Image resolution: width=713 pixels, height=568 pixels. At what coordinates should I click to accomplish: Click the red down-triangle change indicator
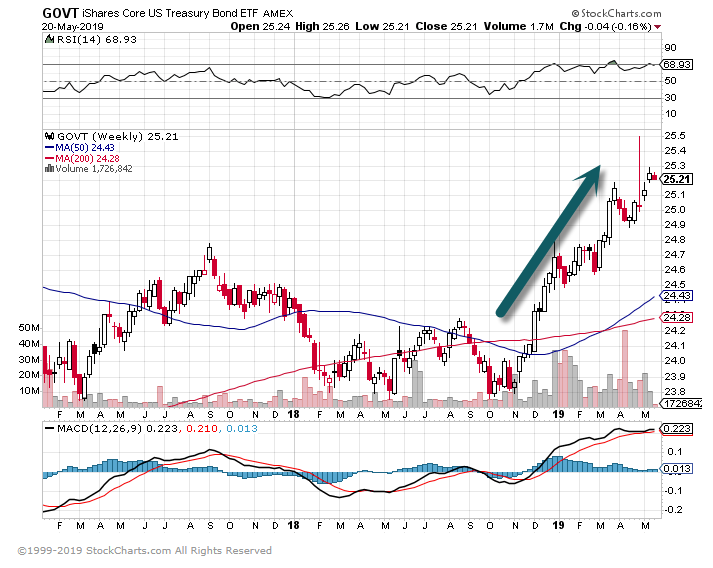[657, 27]
